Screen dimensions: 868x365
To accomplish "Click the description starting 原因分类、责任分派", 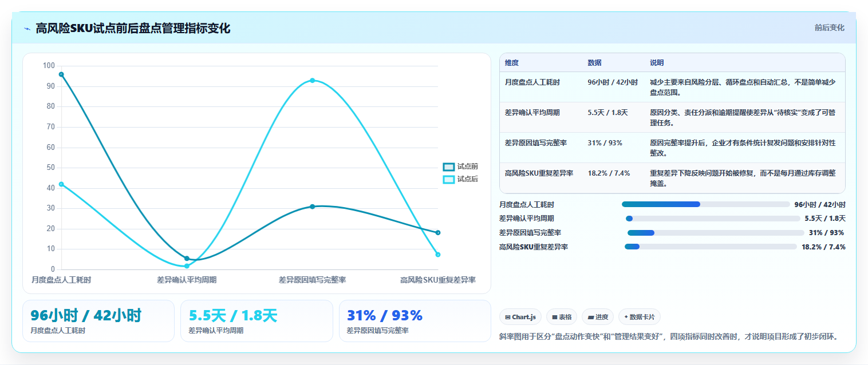I will [743, 118].
